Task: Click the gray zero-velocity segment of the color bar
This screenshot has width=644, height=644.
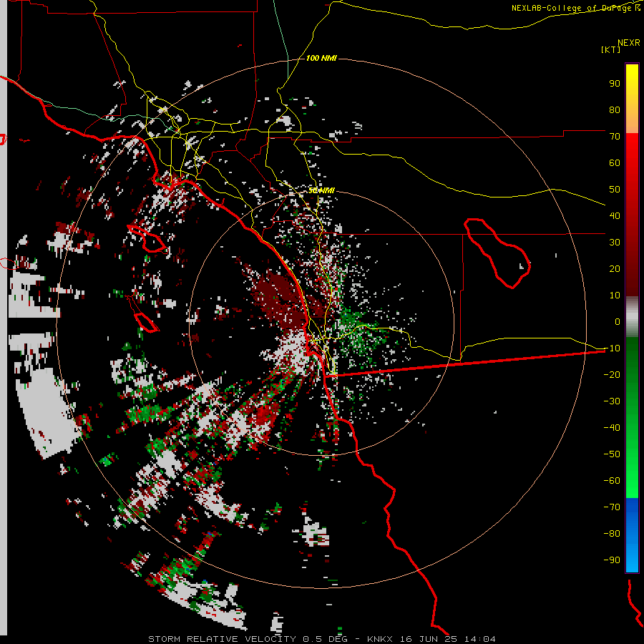Action: [632, 317]
